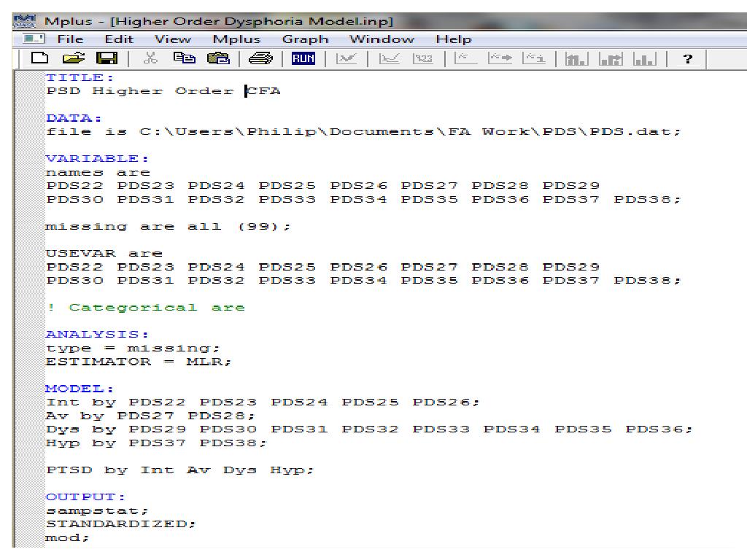Image resolution: width=747 pixels, height=560 pixels.
Task: Click the third bar chart toolbar icon
Action: [645, 59]
